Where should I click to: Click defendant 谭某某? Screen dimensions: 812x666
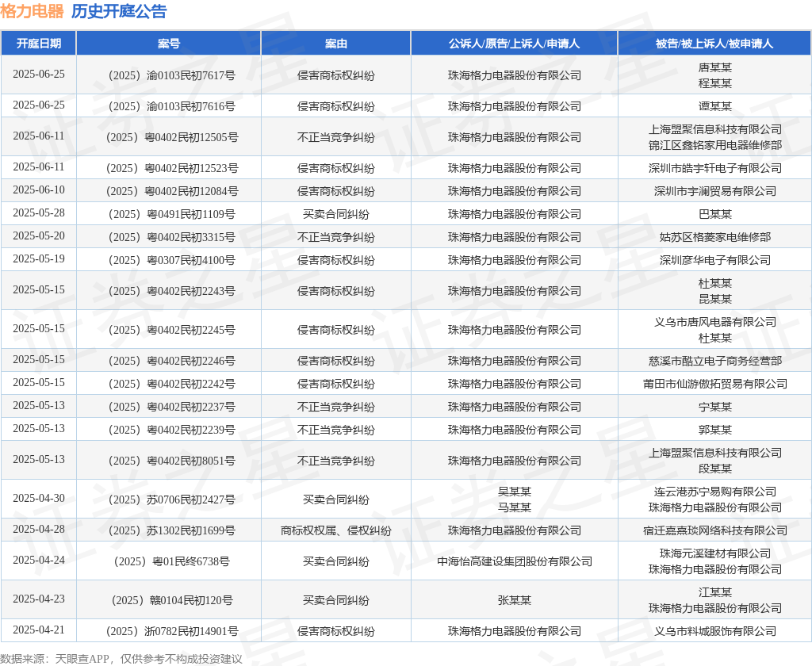[714, 107]
